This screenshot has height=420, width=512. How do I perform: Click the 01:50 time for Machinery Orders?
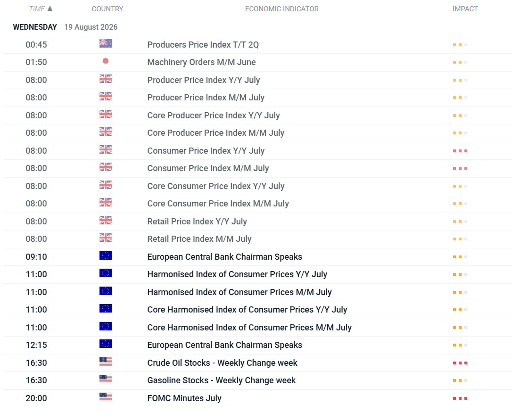pyautogui.click(x=36, y=62)
